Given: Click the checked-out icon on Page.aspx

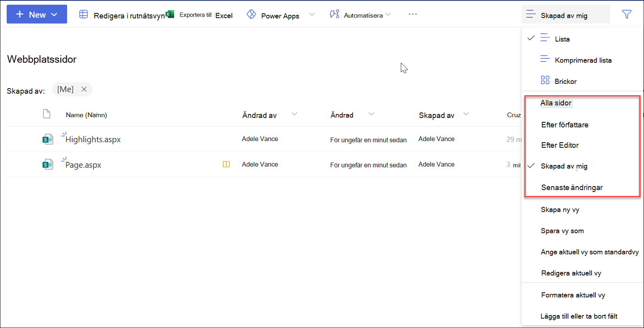Looking at the screenshot, I should [226, 164].
